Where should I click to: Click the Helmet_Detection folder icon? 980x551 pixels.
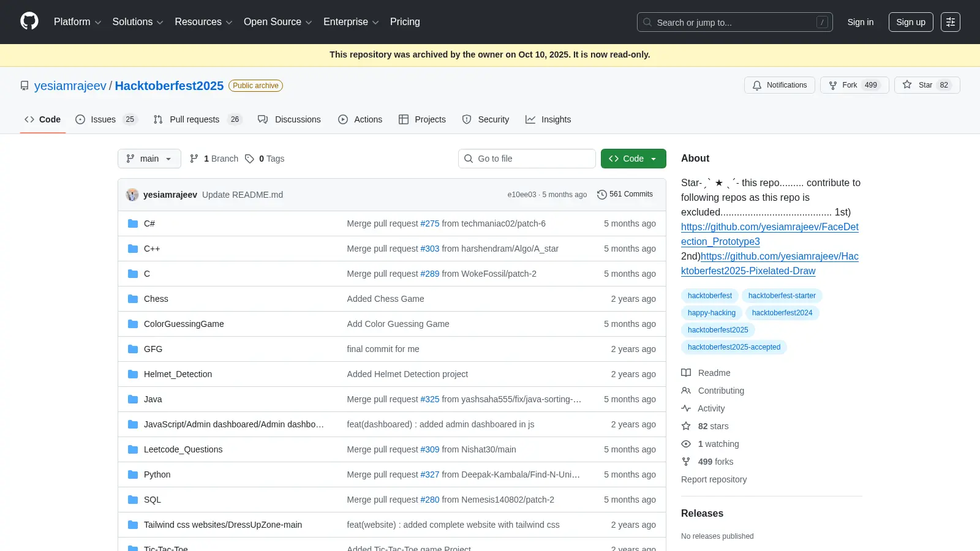133,374
